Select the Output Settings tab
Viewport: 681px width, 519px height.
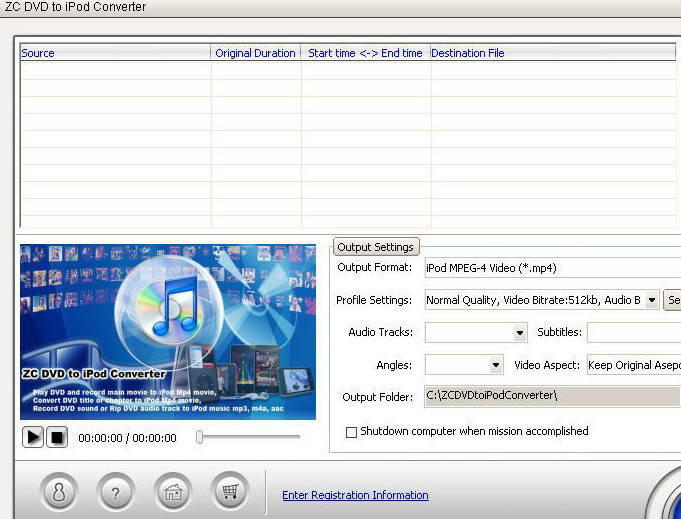pyautogui.click(x=376, y=247)
